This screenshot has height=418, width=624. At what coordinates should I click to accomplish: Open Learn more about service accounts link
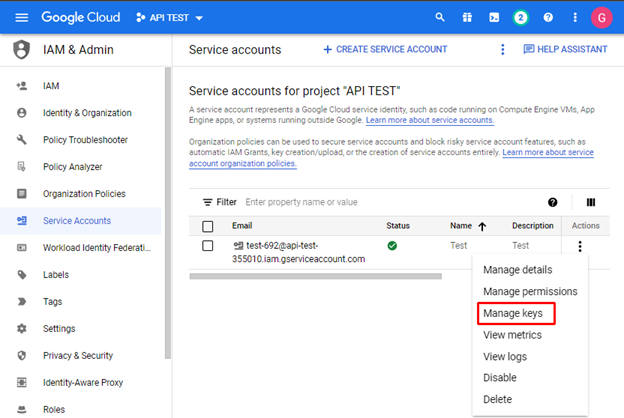coord(430,120)
